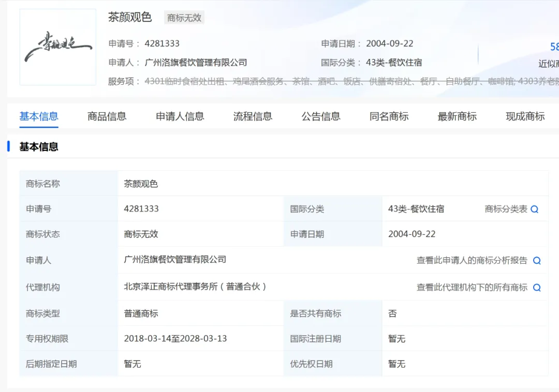
Task: Click 2004-09-22 value in 申请日期 table row
Action: click(412, 234)
